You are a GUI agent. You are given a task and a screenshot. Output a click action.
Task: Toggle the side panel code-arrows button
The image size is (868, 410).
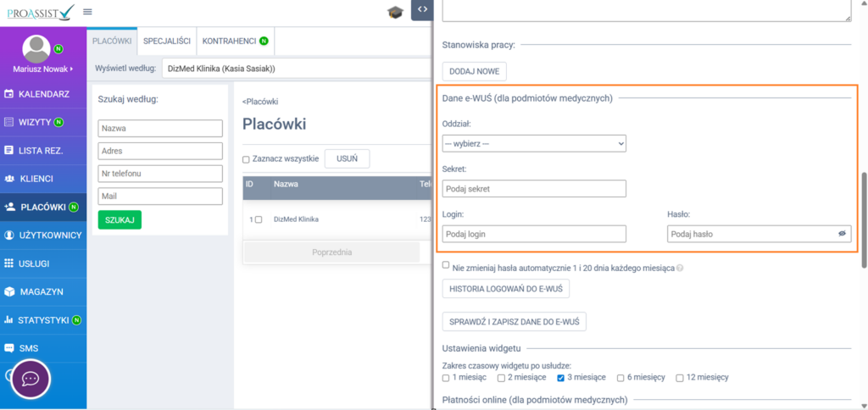point(422,9)
